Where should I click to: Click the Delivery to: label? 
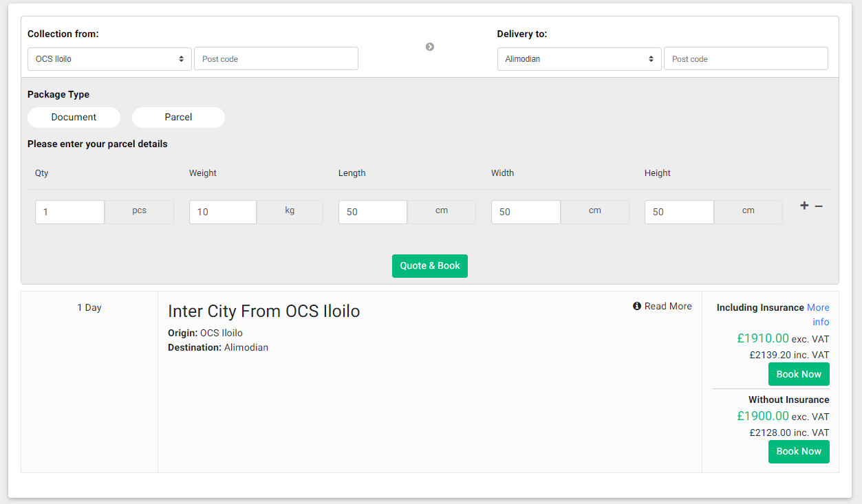tap(522, 34)
